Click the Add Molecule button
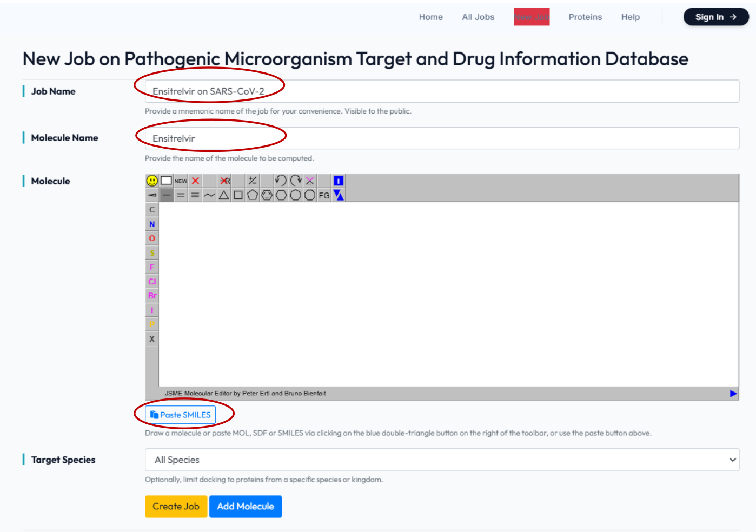 click(x=246, y=507)
